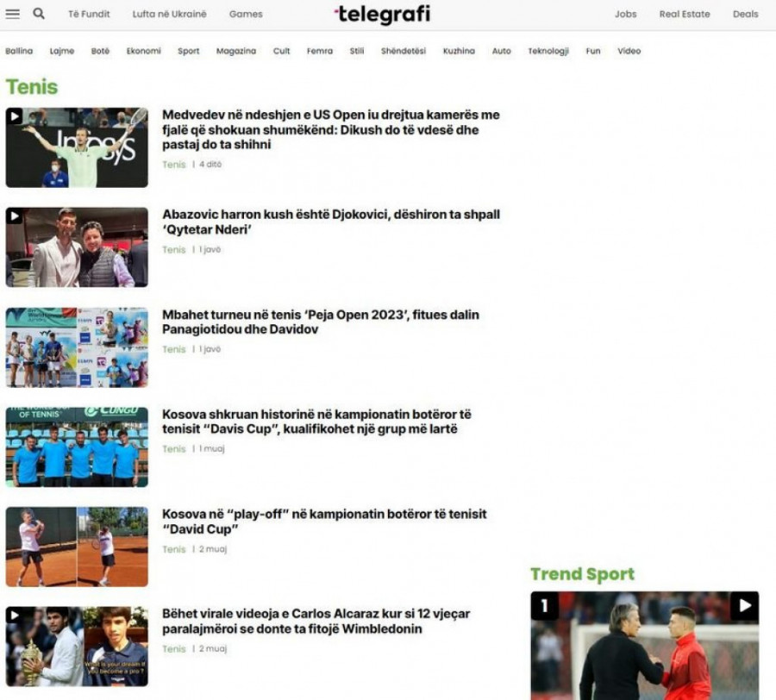Open the Sport navigation category

[188, 51]
